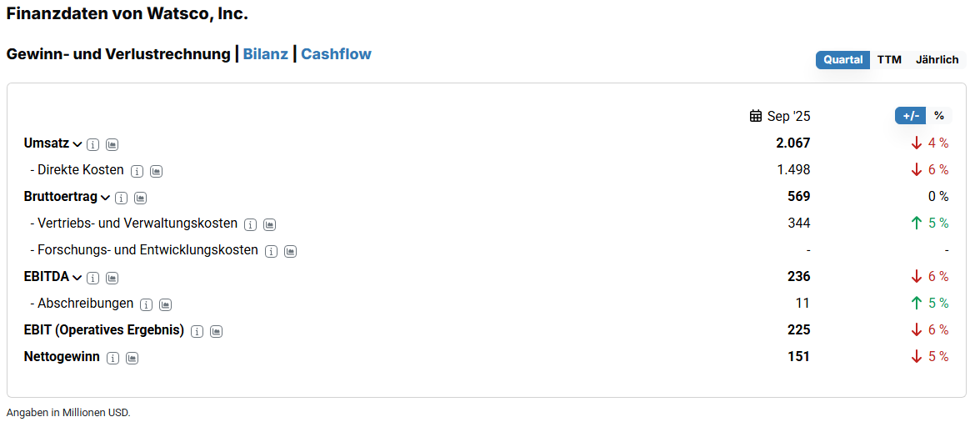980x427 pixels.
Task: Click info icon beside Bruttoertrag
Action: (122, 198)
